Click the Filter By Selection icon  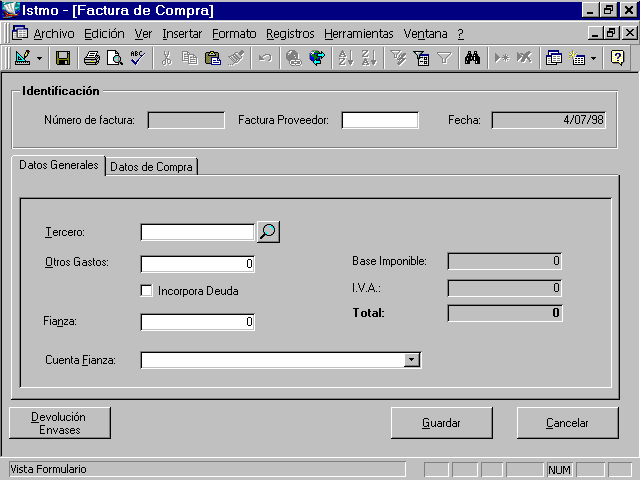[398, 58]
